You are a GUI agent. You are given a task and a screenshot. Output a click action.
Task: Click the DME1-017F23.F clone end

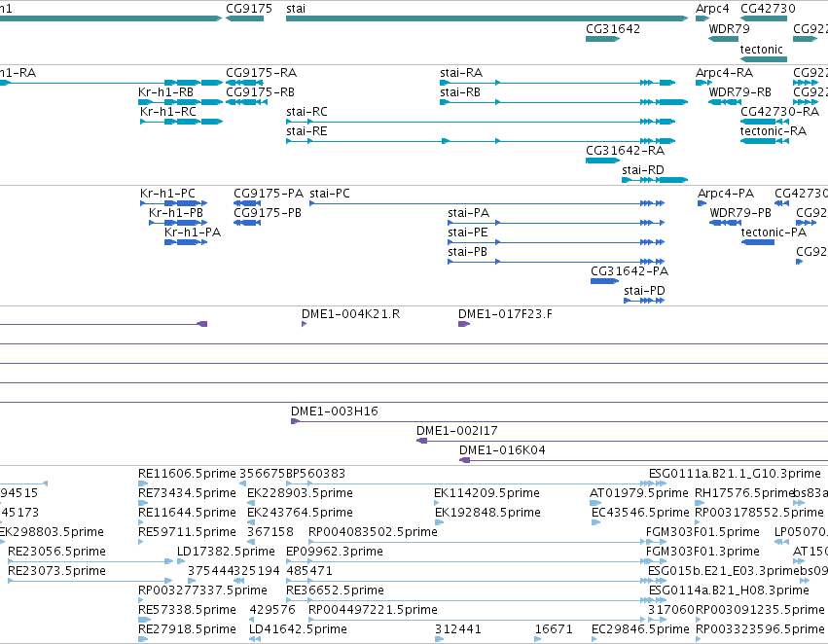click(464, 325)
